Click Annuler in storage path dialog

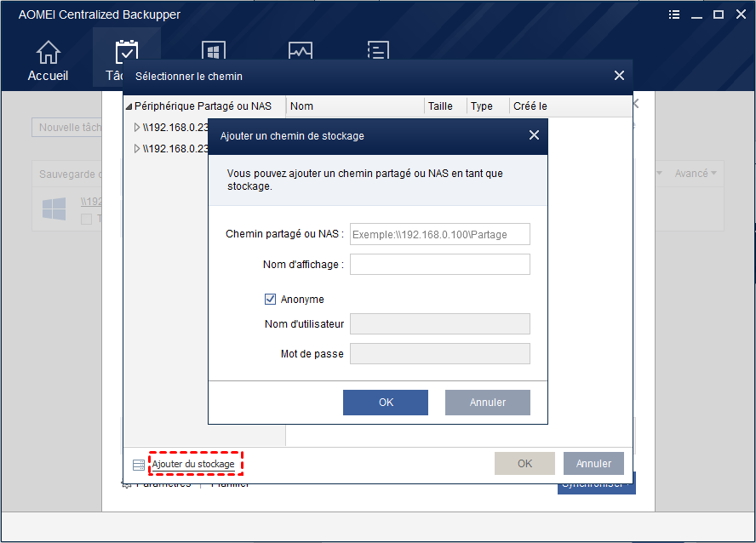point(488,403)
